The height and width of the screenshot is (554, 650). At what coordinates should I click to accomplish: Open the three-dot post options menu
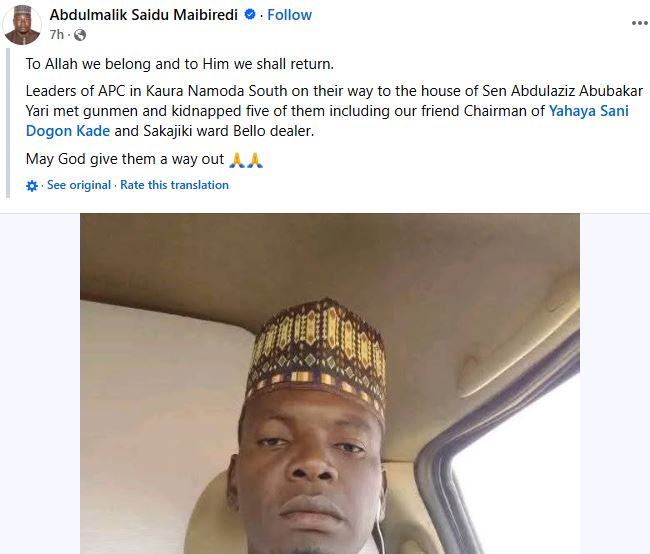tap(637, 19)
